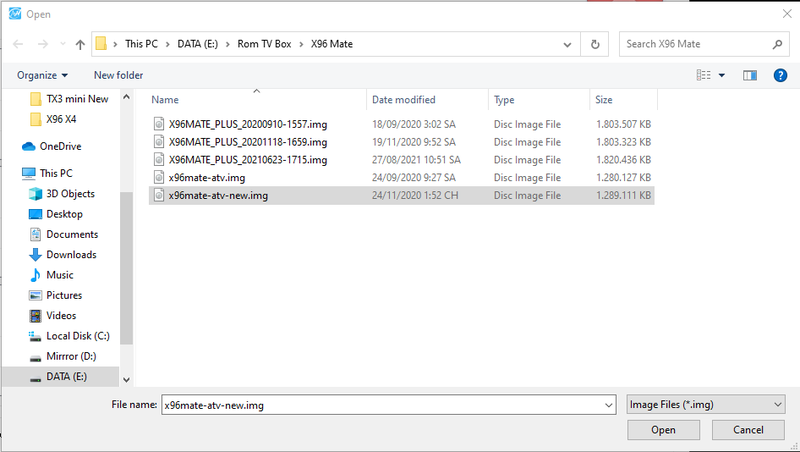Create a New folder

(x=118, y=75)
